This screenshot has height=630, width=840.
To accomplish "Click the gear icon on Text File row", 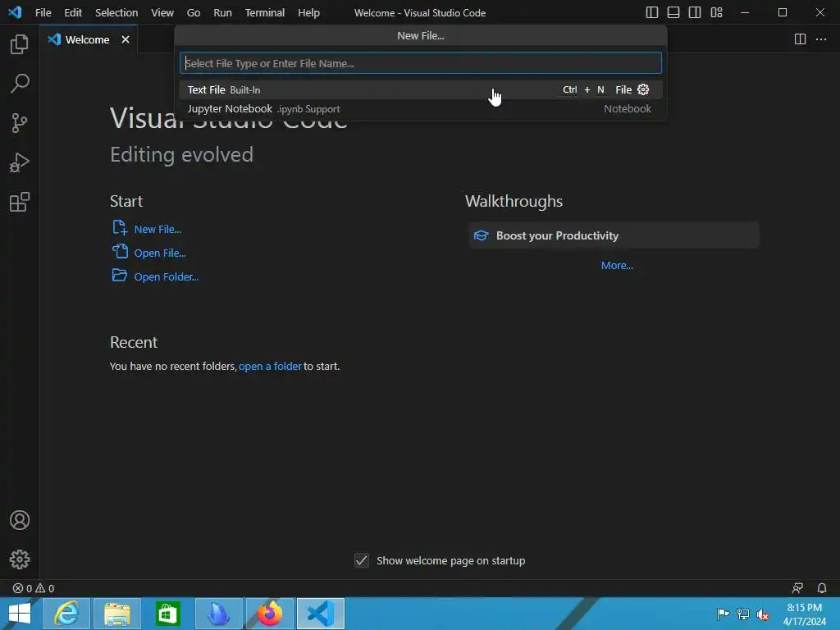I will click(x=643, y=89).
